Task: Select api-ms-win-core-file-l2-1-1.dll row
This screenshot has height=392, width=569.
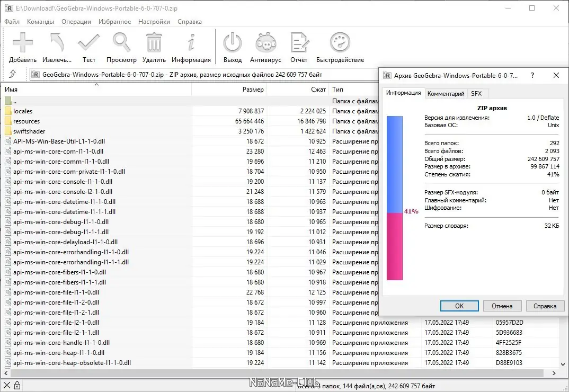Action: pos(281,333)
